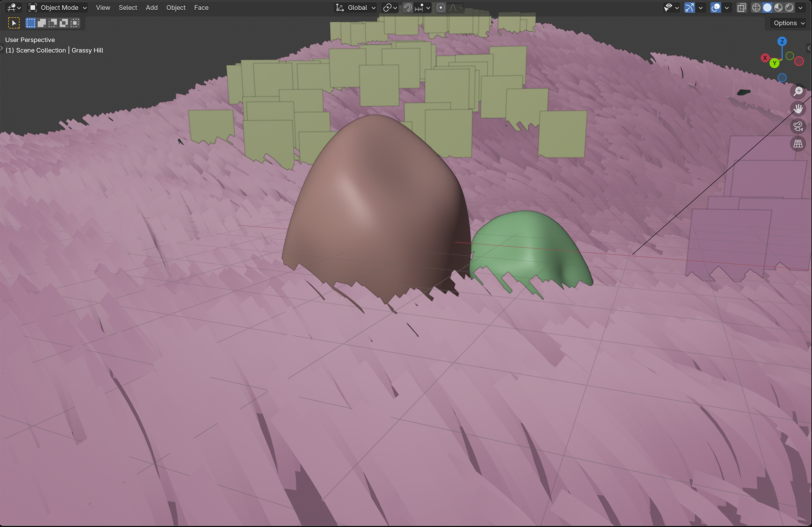
Task: Select the Extend selection mode icon
Action: coord(41,23)
